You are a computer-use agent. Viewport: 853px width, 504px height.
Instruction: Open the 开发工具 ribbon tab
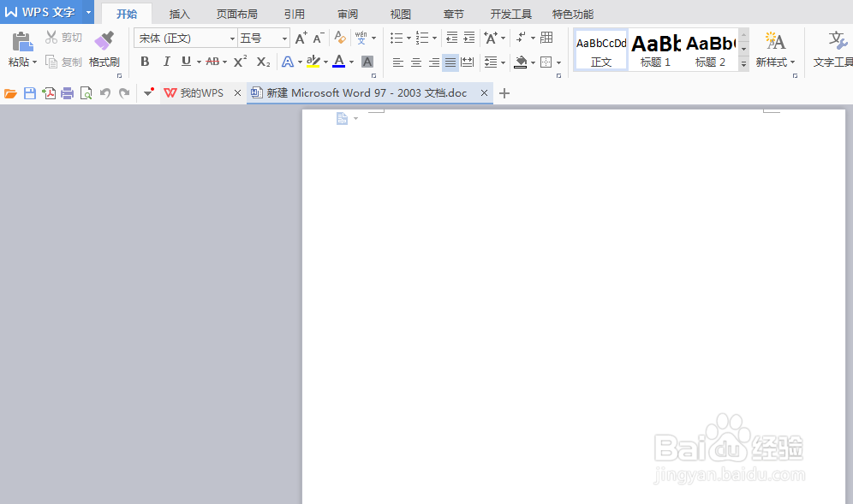pyautogui.click(x=510, y=15)
